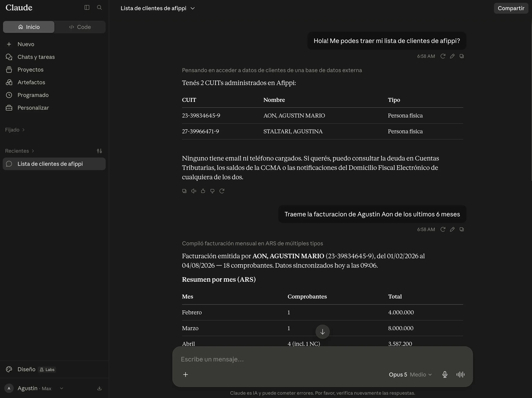532x398 pixels.
Task: Switch to the Code tab
Action: pyautogui.click(x=80, y=27)
